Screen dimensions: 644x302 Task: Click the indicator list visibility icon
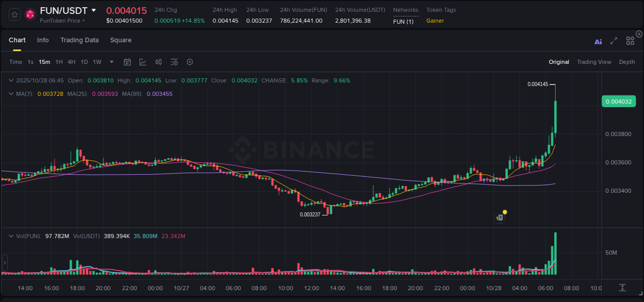coord(174,62)
